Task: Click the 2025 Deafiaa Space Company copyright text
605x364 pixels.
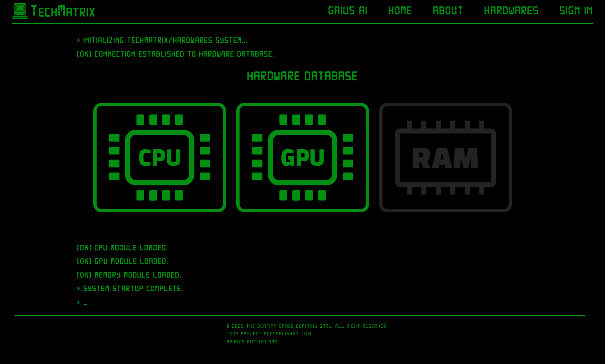Action: [306, 326]
